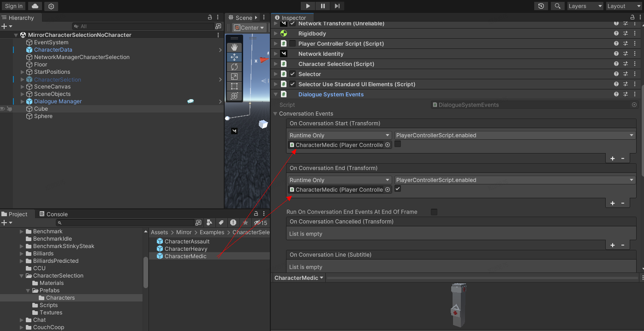Uncheck the Selector component checkbox
This screenshot has width=644, height=331.
[x=292, y=74]
